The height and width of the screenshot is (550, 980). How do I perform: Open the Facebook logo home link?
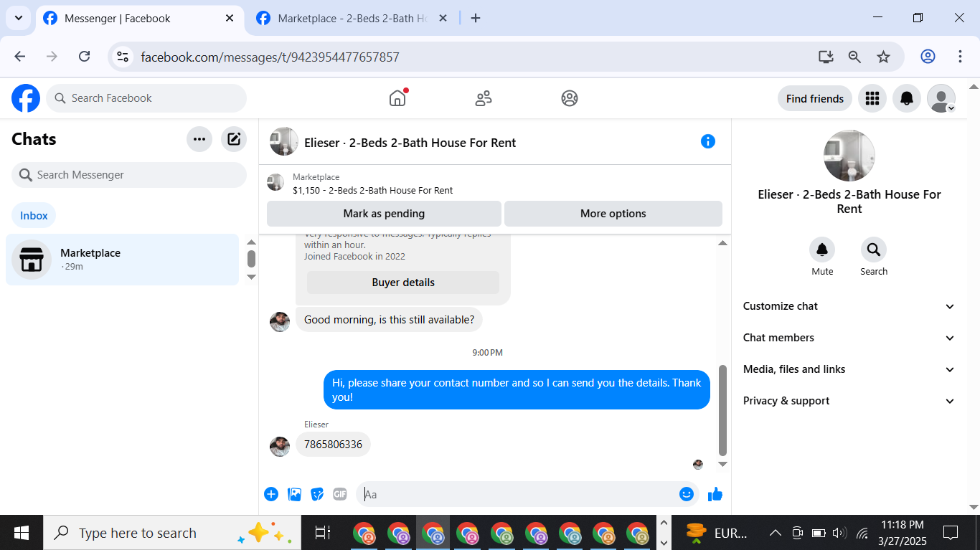pyautogui.click(x=26, y=98)
